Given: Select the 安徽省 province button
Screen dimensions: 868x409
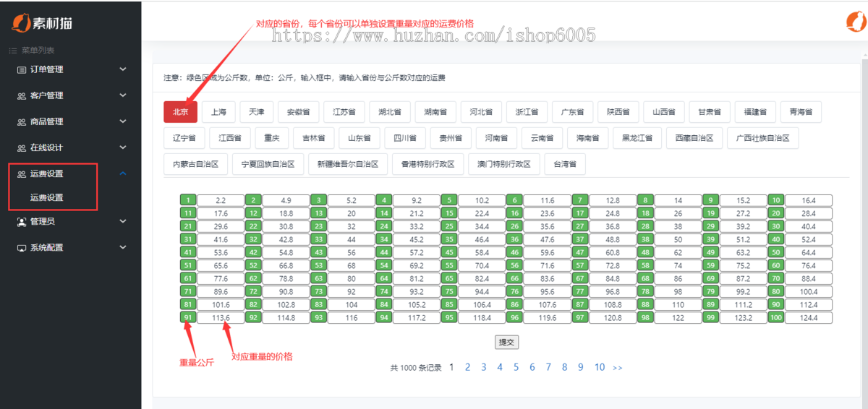Looking at the screenshot, I should tap(298, 112).
